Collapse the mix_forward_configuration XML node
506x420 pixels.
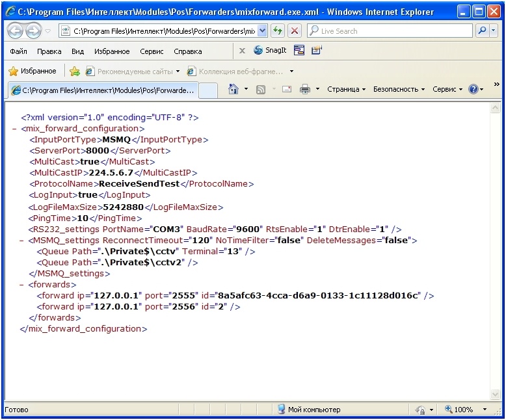[14, 129]
